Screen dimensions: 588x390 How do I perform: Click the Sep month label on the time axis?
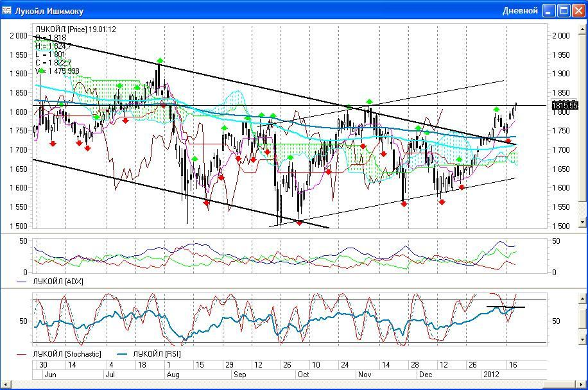click(239, 374)
